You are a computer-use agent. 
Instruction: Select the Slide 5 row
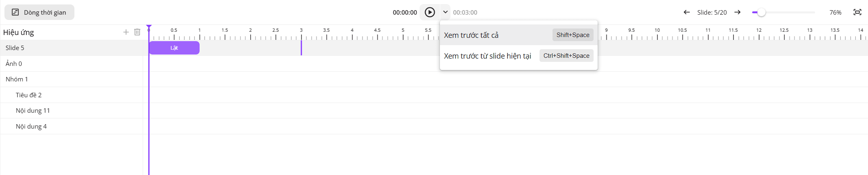[x=72, y=48]
